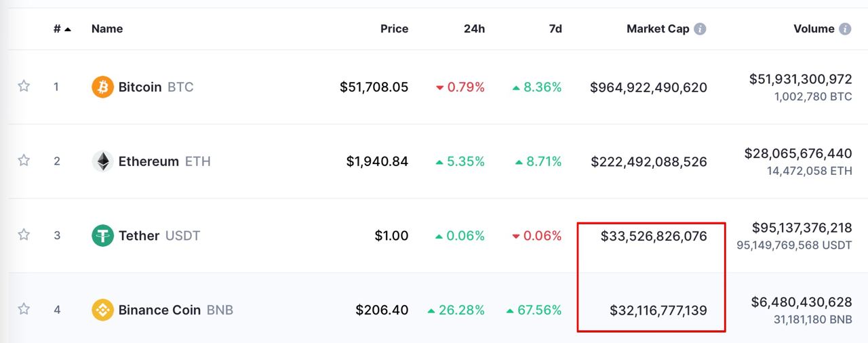Toggle the Binance Coin watchlist star
Screen dimensions: 868x343
click(x=24, y=309)
